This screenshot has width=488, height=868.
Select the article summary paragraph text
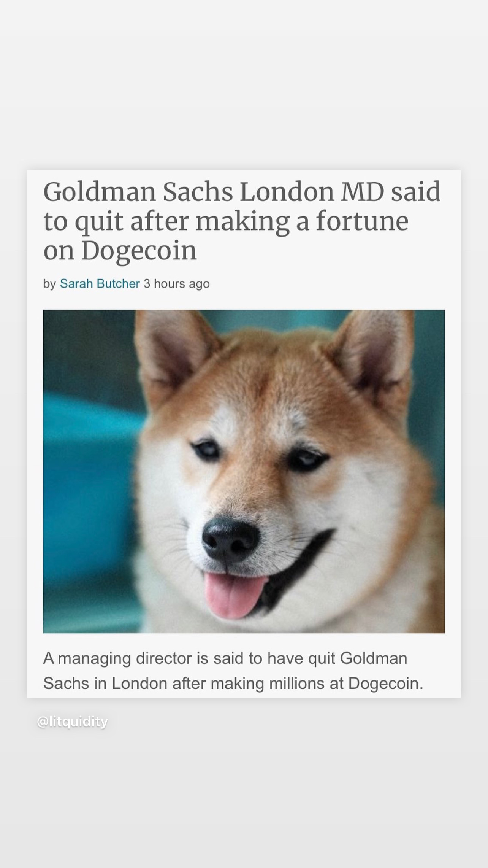tap(233, 671)
